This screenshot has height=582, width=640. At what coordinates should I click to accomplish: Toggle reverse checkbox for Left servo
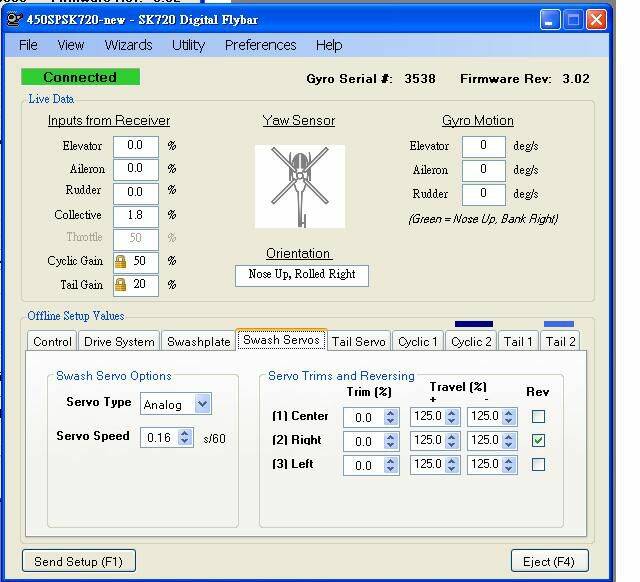point(538,464)
